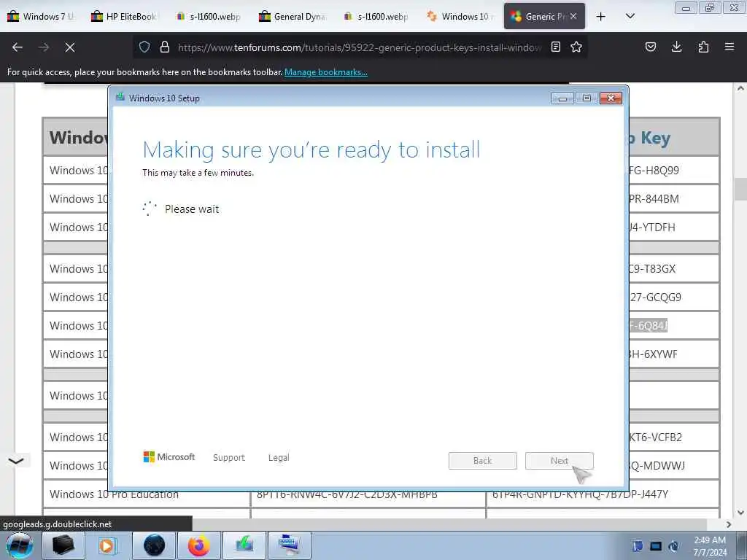Stop page loading with the X button

pyautogui.click(x=69, y=47)
